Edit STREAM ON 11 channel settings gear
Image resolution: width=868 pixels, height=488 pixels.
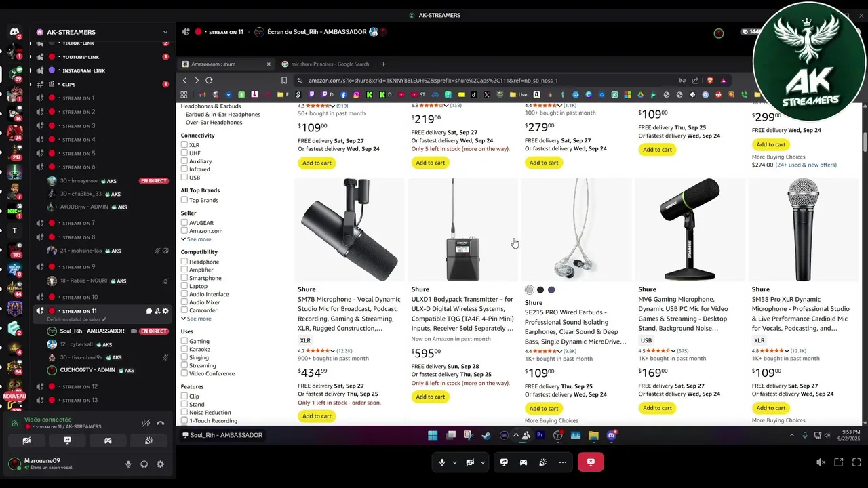165,311
